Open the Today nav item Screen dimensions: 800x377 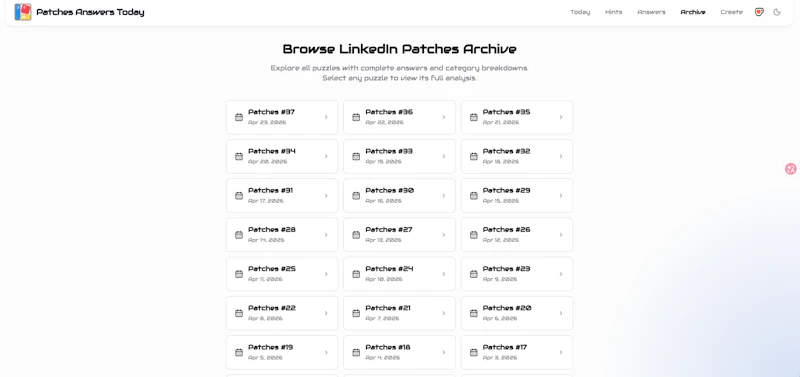[x=580, y=12]
